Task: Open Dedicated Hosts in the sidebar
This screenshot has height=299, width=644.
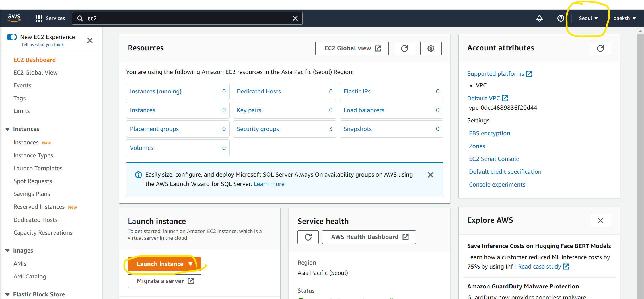Action: tap(35, 220)
